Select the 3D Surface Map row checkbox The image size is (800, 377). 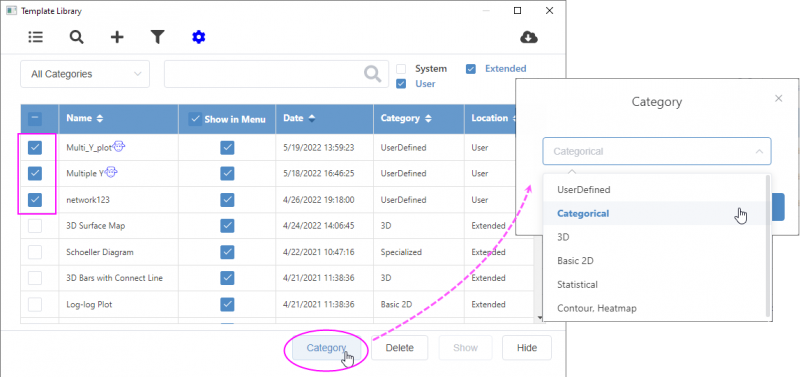[x=35, y=226]
